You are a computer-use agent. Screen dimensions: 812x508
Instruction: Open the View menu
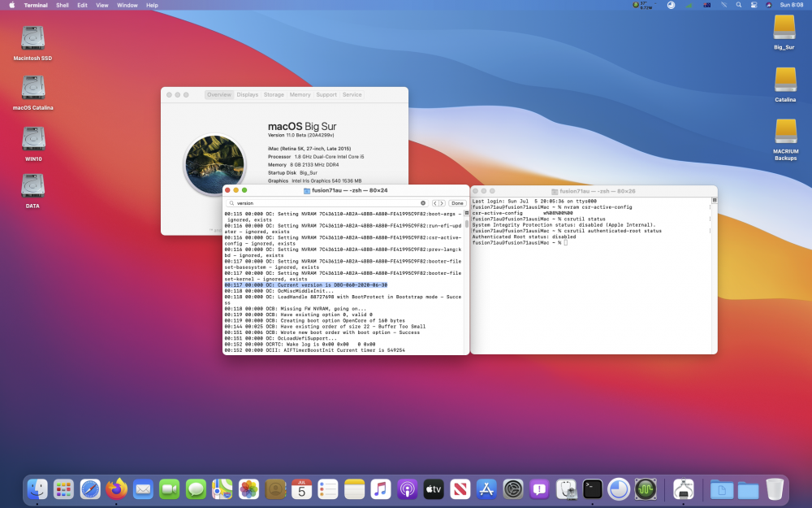click(102, 5)
